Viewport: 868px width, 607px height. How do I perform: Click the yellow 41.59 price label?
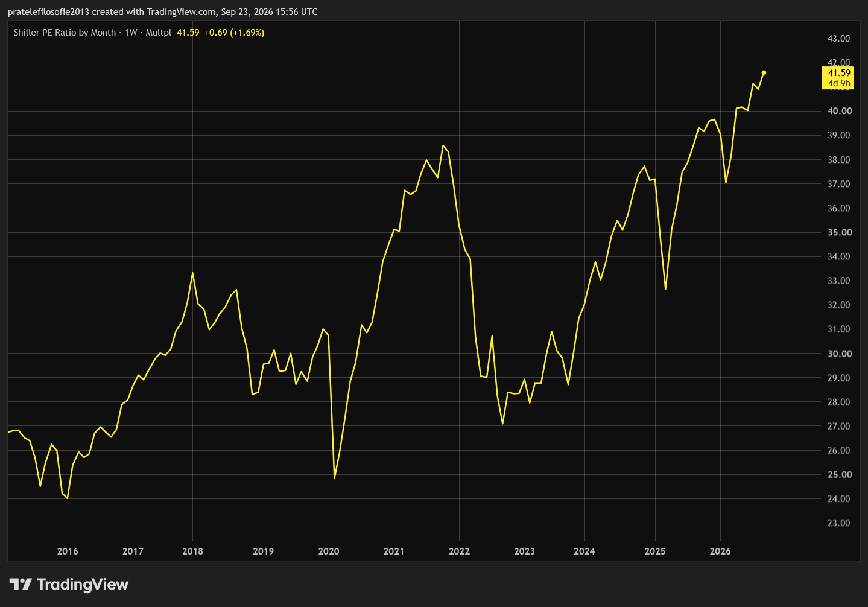(x=838, y=73)
